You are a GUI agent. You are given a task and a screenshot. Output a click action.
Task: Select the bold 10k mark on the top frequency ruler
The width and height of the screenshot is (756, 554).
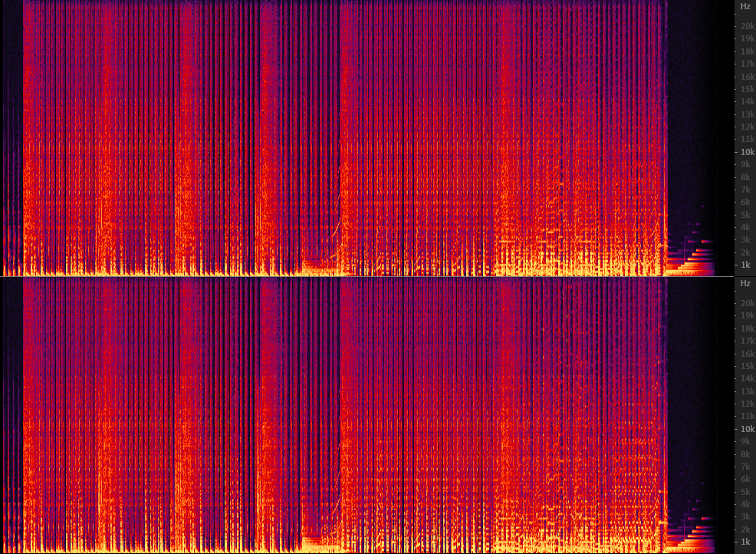[x=747, y=152]
